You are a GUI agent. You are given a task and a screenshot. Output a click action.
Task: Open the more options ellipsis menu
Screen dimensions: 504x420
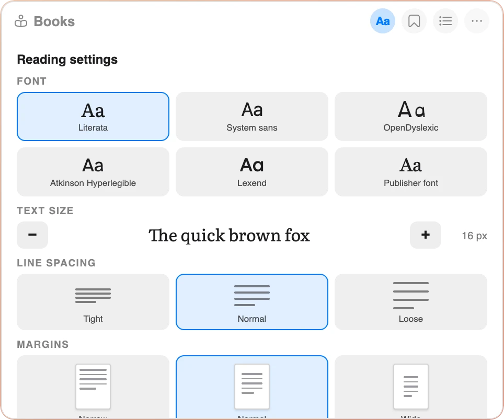click(x=477, y=21)
